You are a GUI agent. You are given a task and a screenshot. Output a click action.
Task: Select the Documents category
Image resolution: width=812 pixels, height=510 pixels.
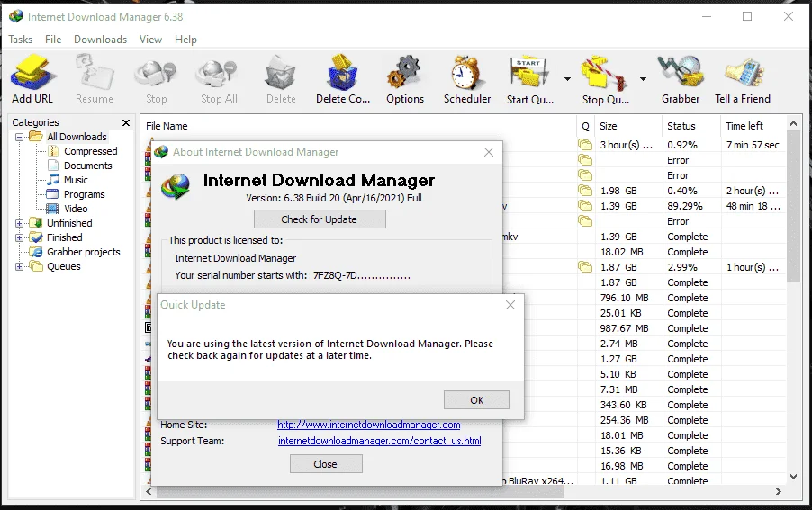pyautogui.click(x=87, y=166)
